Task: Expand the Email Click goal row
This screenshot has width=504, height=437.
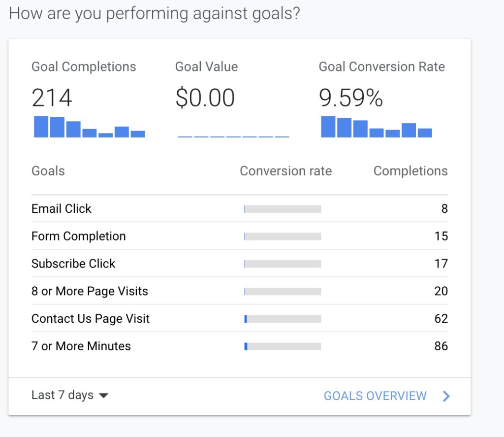Action: pyautogui.click(x=61, y=208)
